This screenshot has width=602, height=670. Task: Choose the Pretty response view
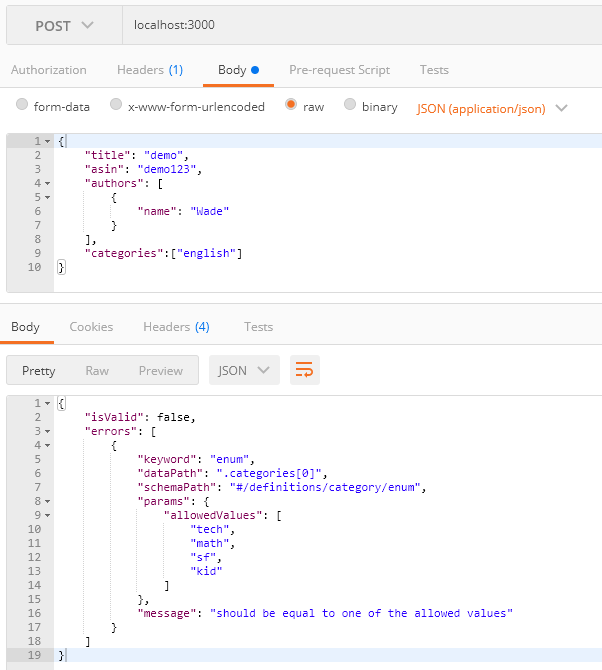[38, 370]
